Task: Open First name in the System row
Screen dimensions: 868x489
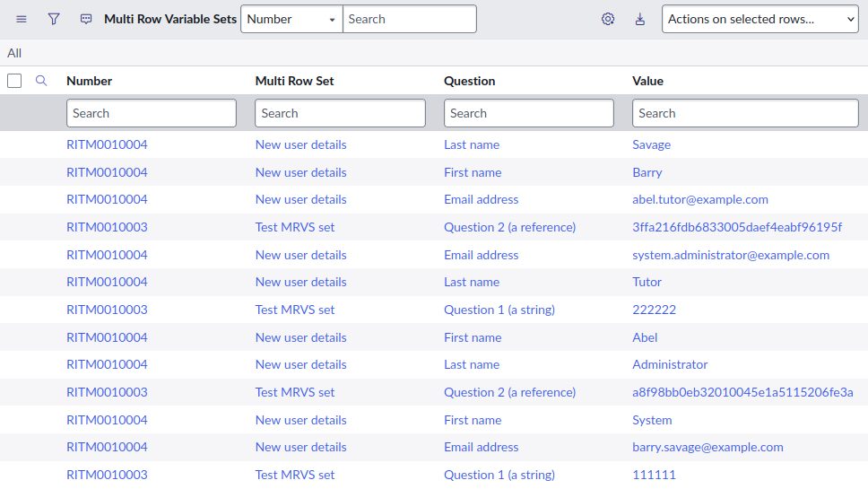Action: [473, 420]
